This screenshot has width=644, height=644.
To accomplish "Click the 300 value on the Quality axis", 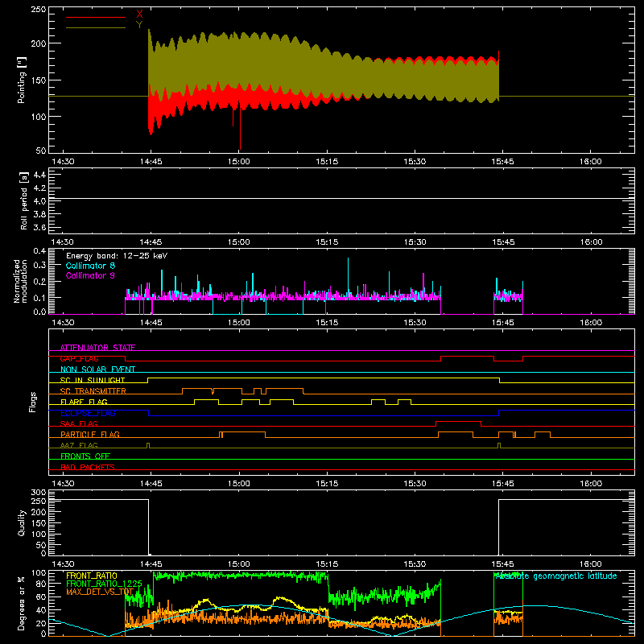I will pos(39,493).
